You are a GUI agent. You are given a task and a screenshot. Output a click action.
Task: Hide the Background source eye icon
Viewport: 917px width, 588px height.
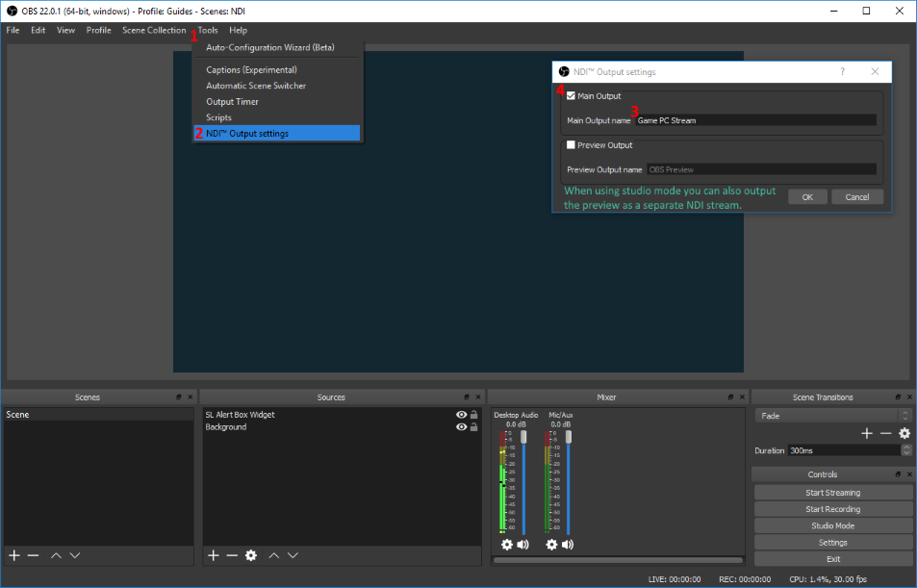click(x=462, y=427)
